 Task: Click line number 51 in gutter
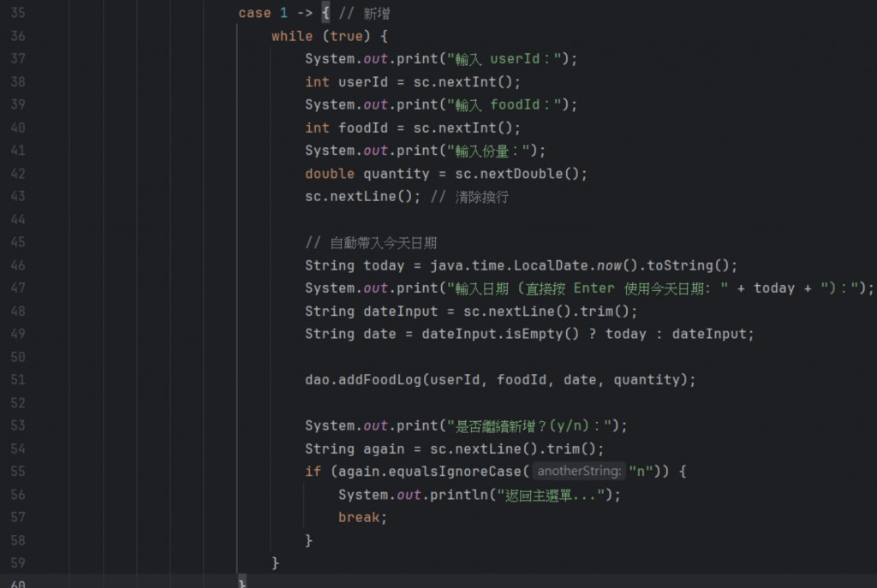(x=18, y=380)
